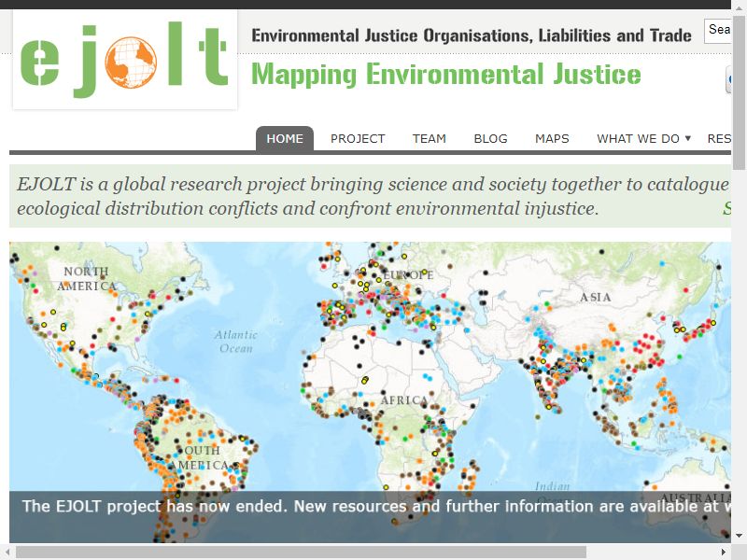Click the environmental justice world map

(x=370, y=392)
